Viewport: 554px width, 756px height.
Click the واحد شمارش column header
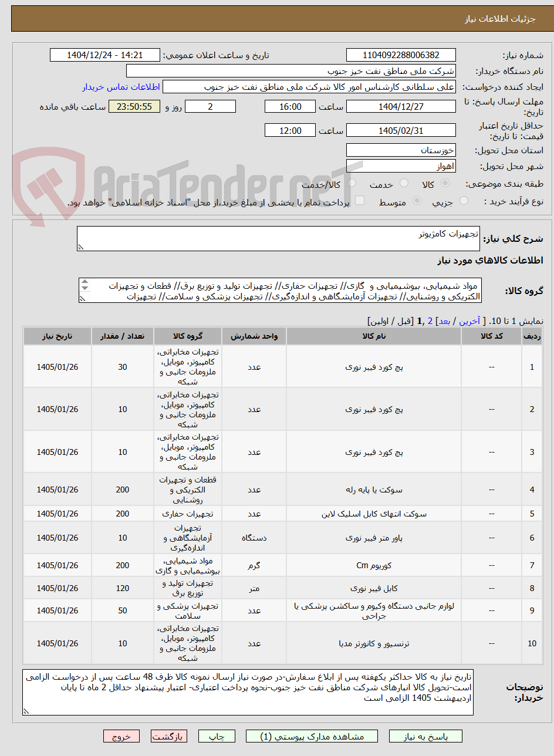click(254, 336)
